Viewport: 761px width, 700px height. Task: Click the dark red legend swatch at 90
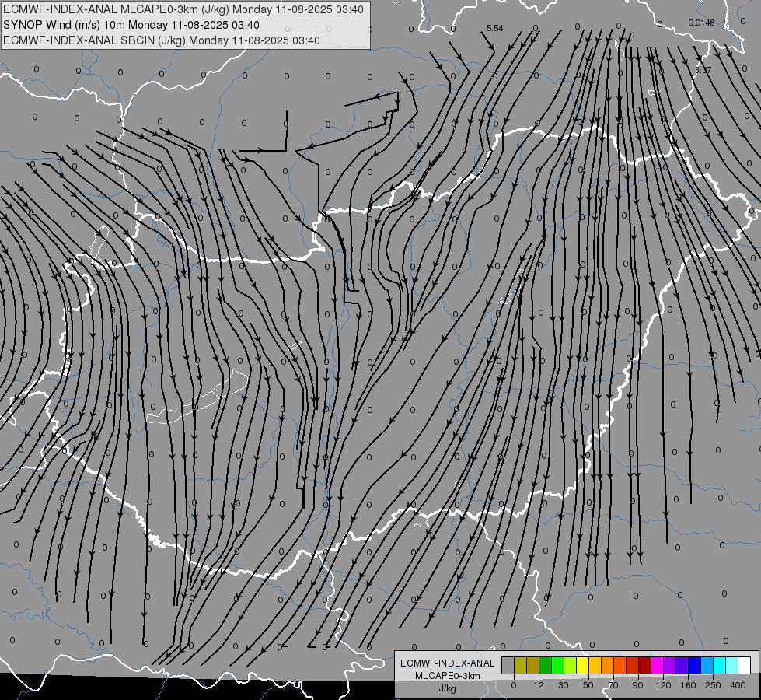(x=644, y=665)
